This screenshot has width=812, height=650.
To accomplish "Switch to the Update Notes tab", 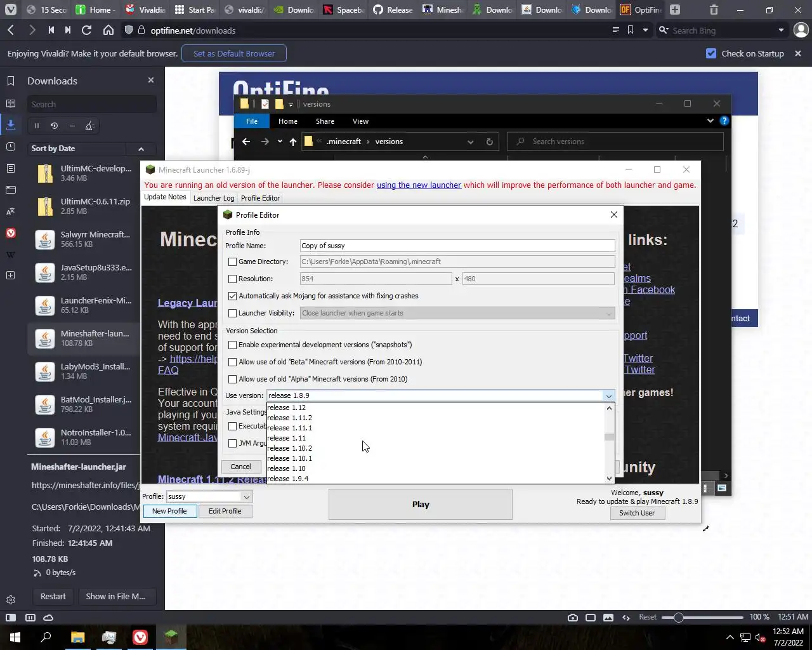I will [165, 197].
